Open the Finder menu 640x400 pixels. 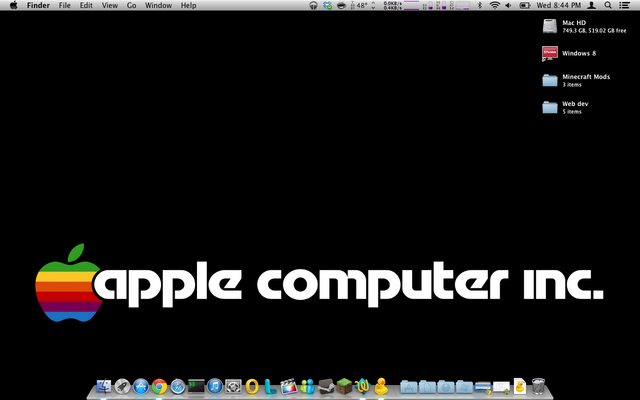pyautogui.click(x=38, y=5)
